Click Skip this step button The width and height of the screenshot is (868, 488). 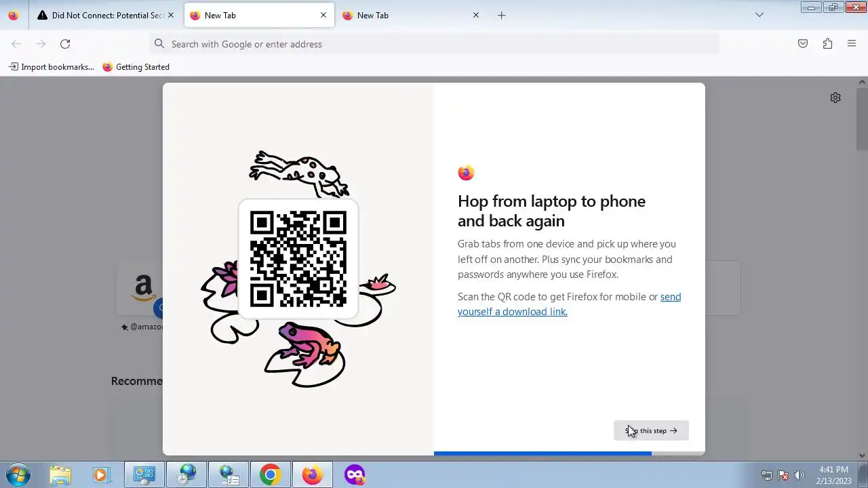[651, 430]
